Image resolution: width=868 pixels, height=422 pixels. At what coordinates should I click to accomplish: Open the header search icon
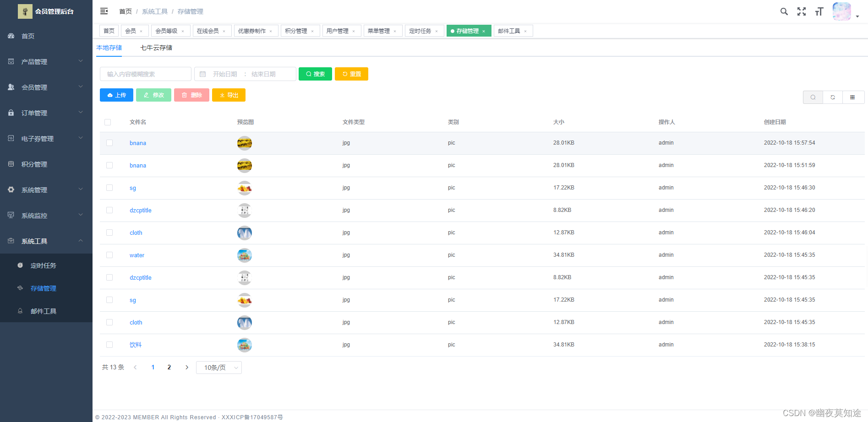click(784, 11)
